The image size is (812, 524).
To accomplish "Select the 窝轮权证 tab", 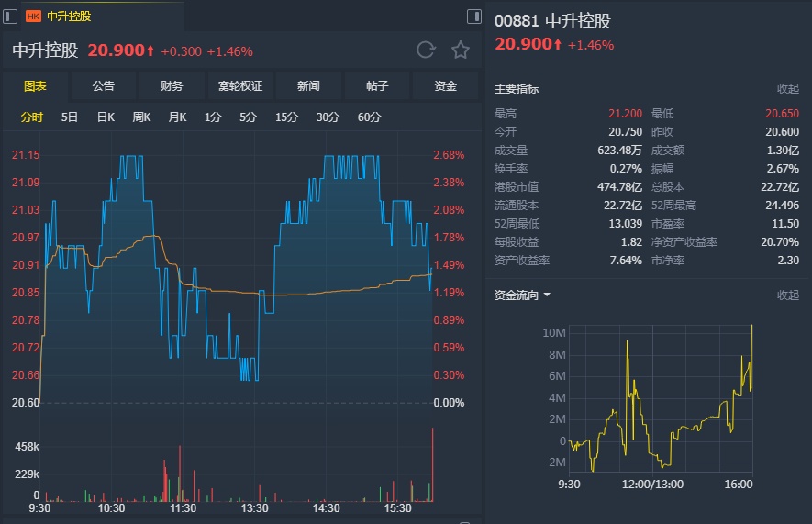I will click(x=240, y=86).
